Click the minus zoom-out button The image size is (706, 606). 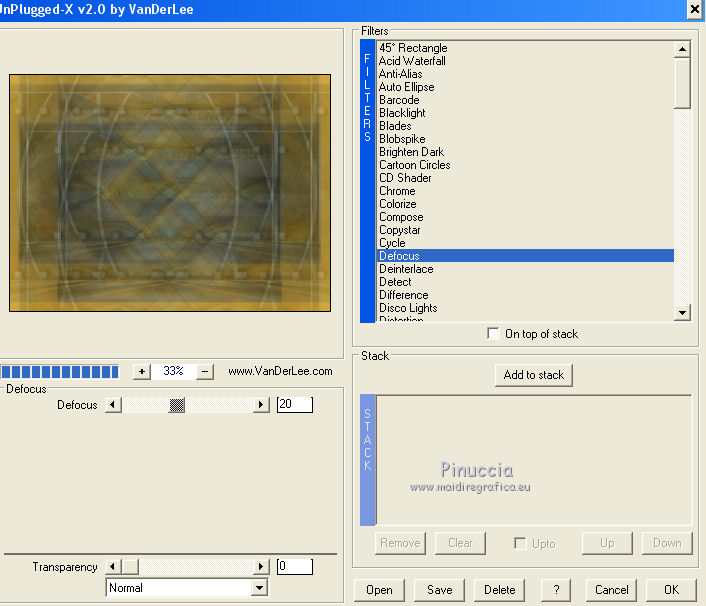pyautogui.click(x=205, y=371)
